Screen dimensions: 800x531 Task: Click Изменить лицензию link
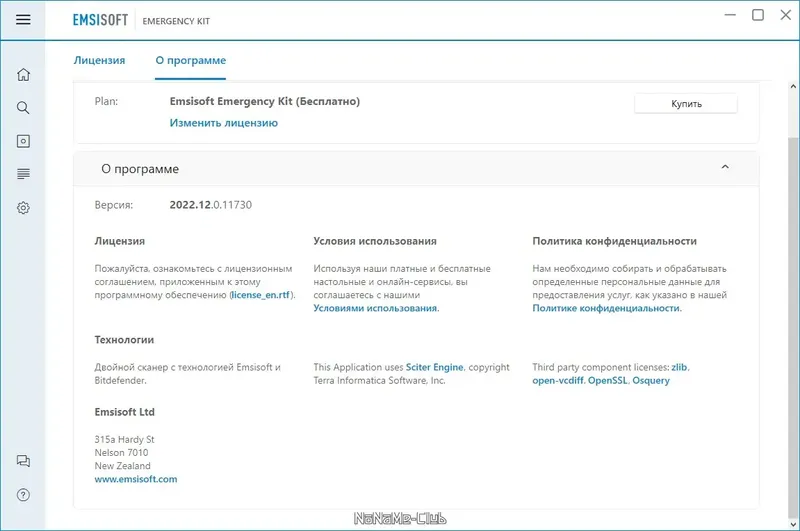[x=223, y=123]
